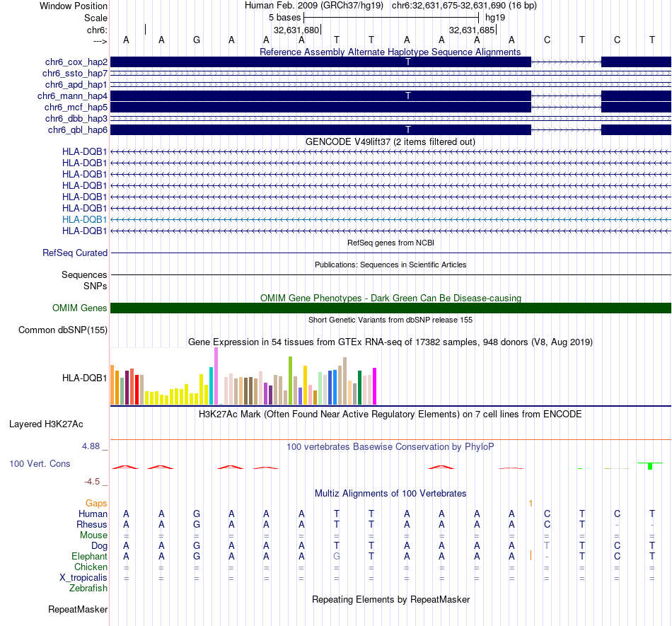Click the RefSeq Curated track label
Viewport: 672px width, 626px height.
coord(75,253)
